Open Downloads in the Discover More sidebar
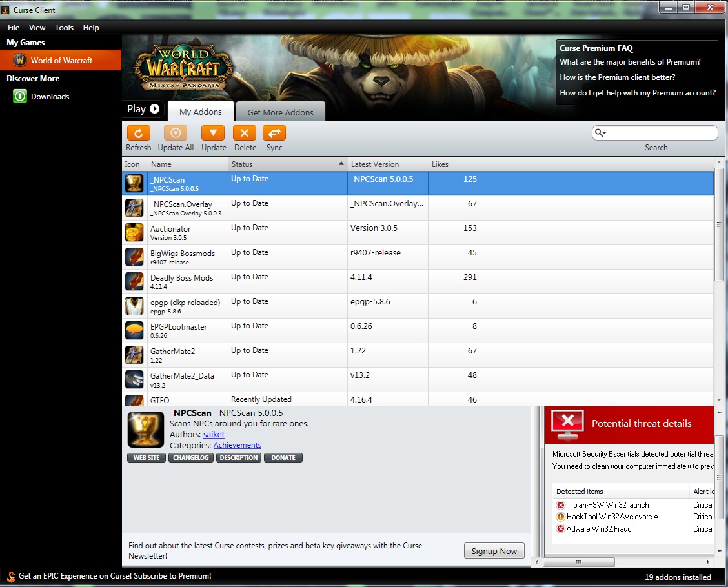 (x=48, y=96)
